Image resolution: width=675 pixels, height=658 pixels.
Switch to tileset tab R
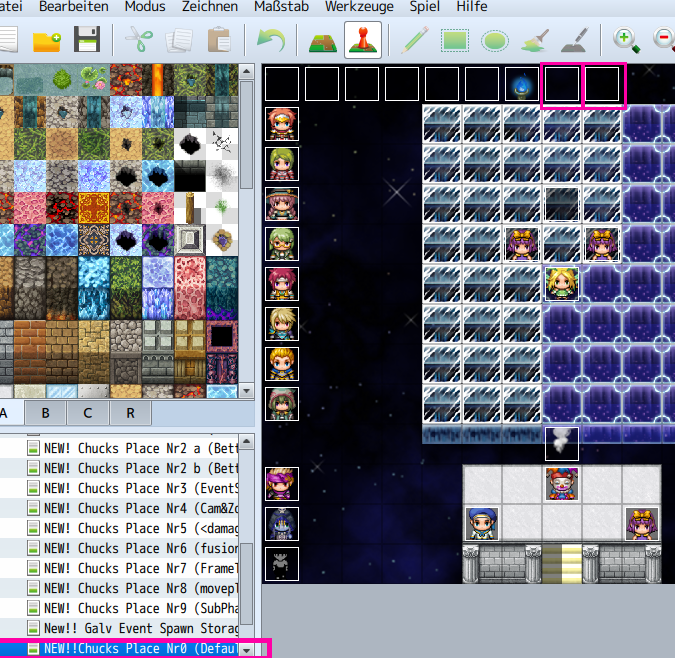[130, 413]
